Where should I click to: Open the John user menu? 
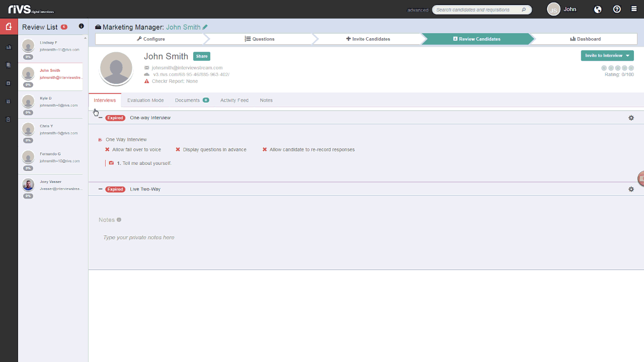coord(570,9)
